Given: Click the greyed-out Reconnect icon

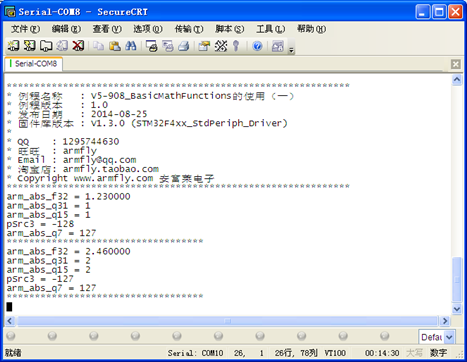Looking at the screenshot, I should click(62, 46).
